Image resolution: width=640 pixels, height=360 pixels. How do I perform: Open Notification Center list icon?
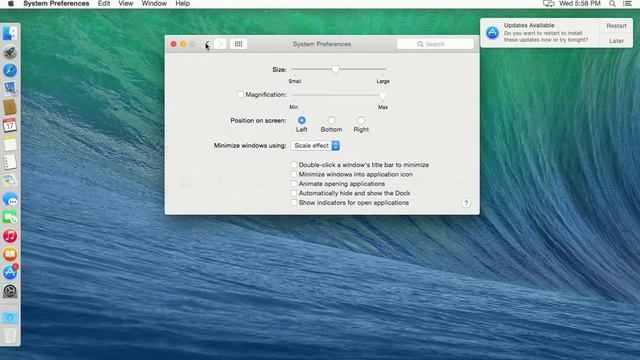[x=627, y=4]
